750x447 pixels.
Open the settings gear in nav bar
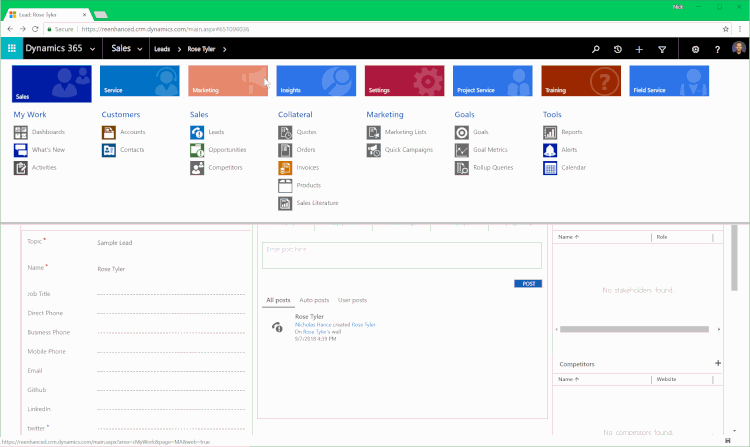pyautogui.click(x=695, y=49)
